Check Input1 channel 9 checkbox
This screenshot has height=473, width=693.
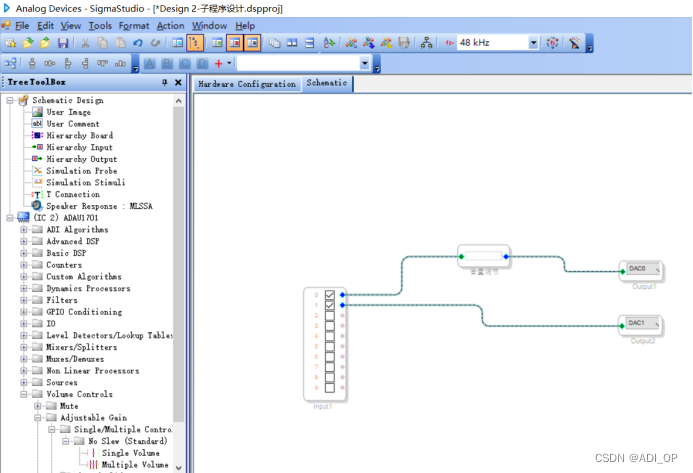click(x=330, y=388)
